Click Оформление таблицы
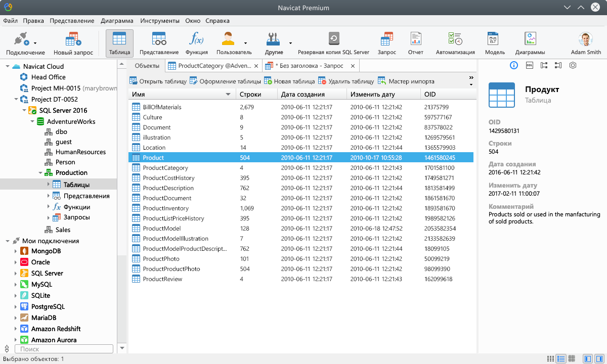Image resolution: width=607 pixels, height=364 pixels. [x=225, y=81]
